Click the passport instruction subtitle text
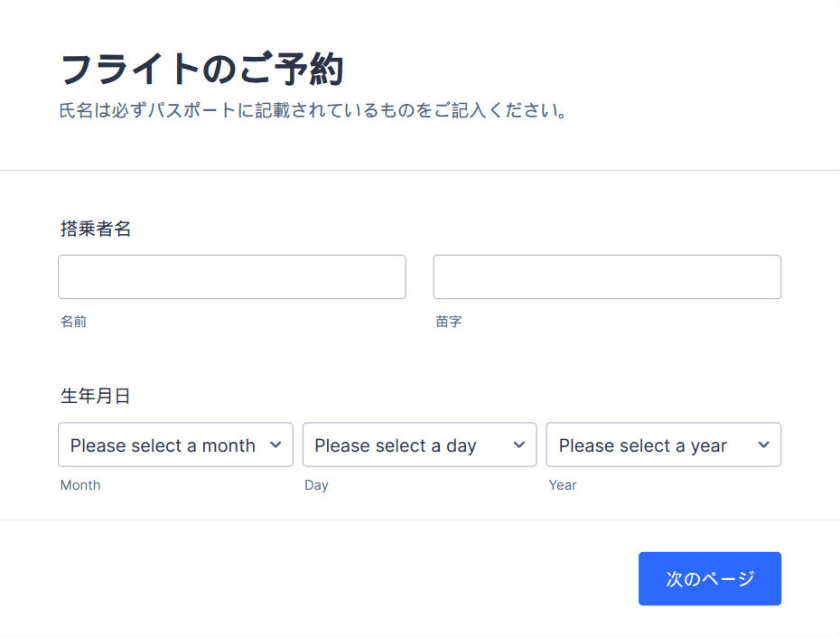Screen dimensions: 840x637 [x=313, y=111]
